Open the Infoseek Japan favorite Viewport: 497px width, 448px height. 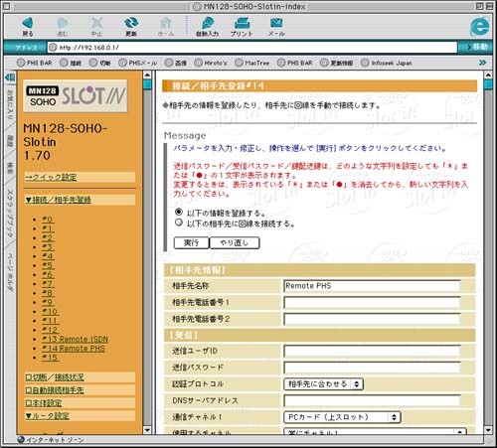(x=387, y=63)
